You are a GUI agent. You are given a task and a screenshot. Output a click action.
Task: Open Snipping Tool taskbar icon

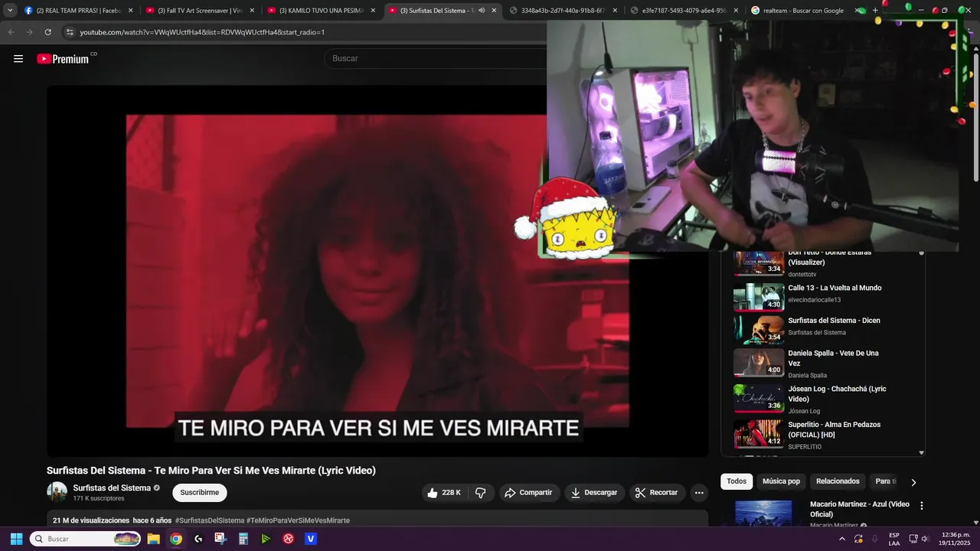tap(220, 539)
